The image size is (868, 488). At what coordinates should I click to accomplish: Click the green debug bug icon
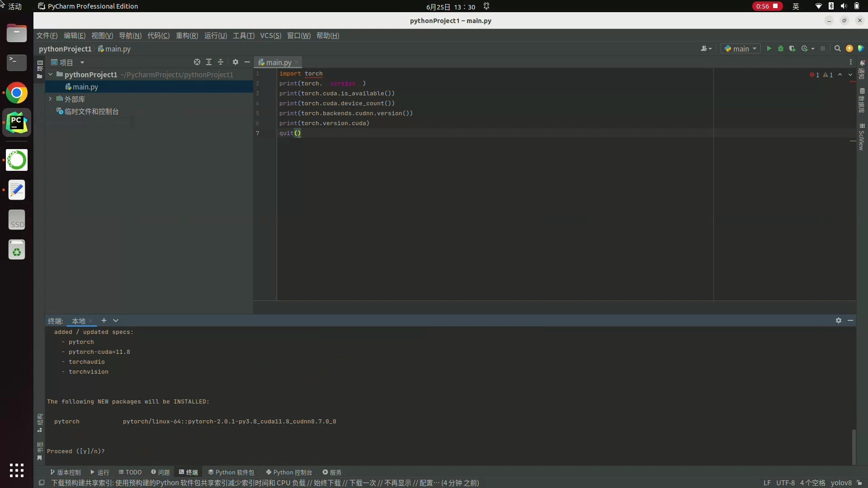(x=781, y=49)
